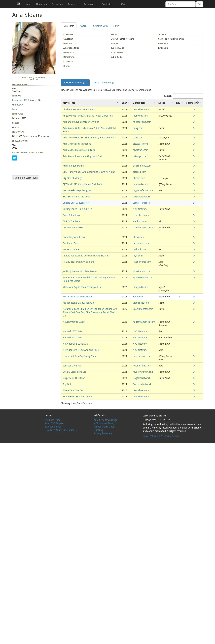215x644 pixels.
Task: Sort the table by Year column
Action: (x=126, y=103)
